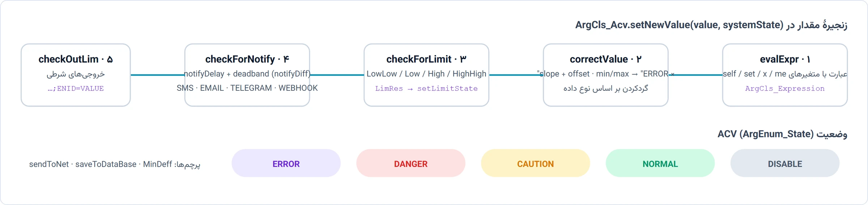The height and width of the screenshot is (205, 868).
Task: Click the correctValue step 2 box
Action: point(605,75)
